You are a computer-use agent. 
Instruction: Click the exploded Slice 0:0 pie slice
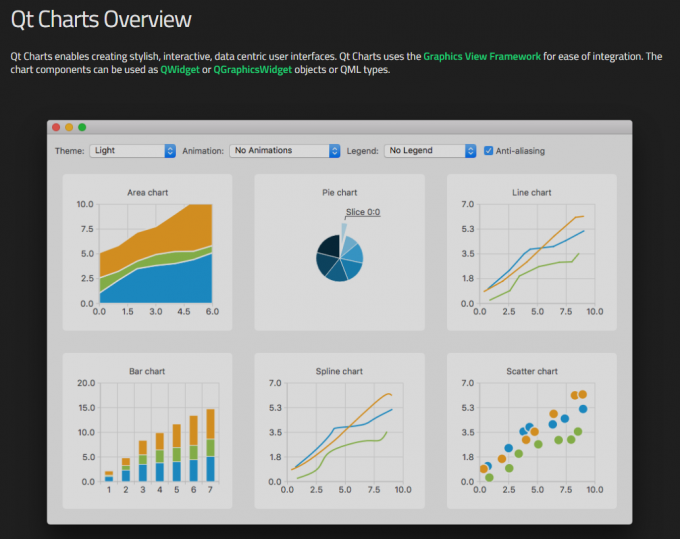344,230
